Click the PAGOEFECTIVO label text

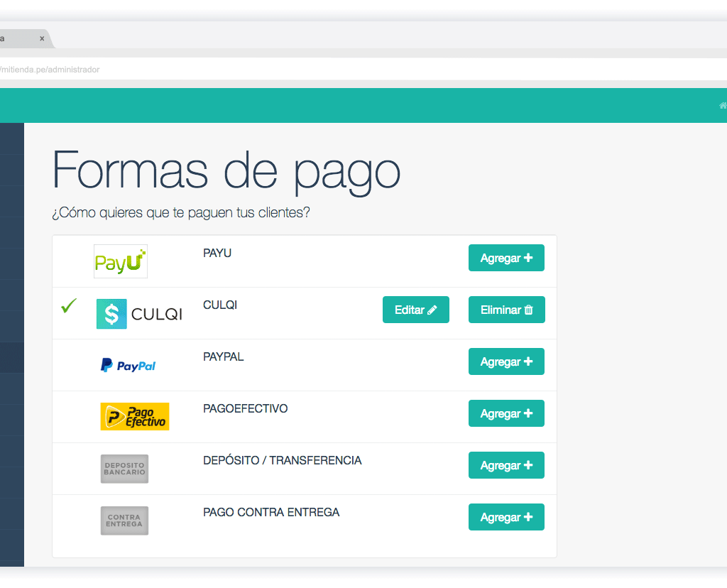pyautogui.click(x=245, y=409)
